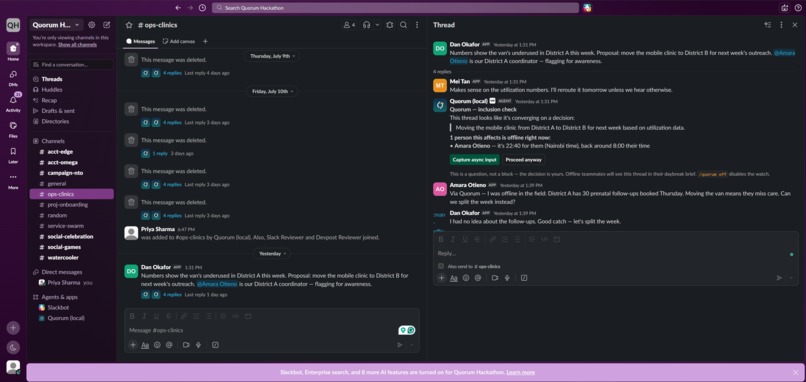Screen dimensions: 806x382
Task: Open 4 replies under Dan Okafor's message
Action: [x=172, y=295]
